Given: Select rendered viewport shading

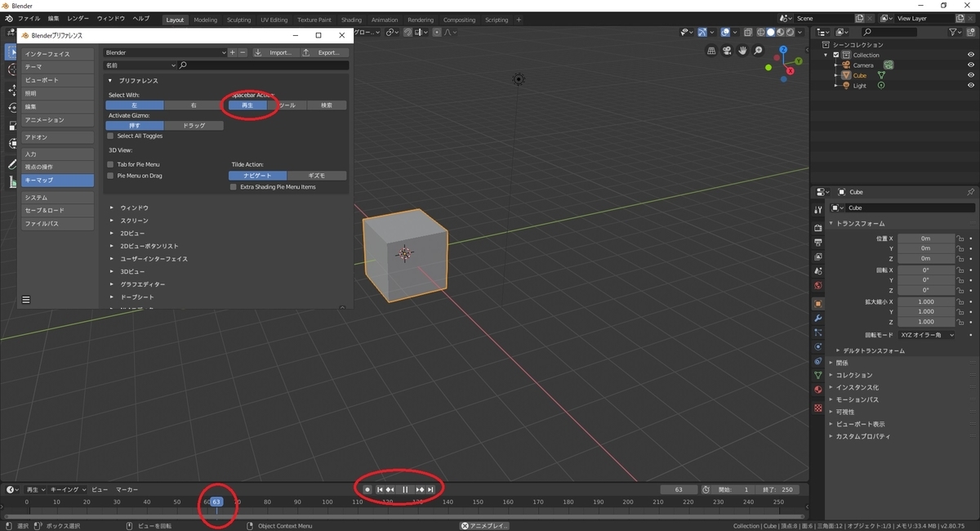Looking at the screenshot, I should (790, 32).
